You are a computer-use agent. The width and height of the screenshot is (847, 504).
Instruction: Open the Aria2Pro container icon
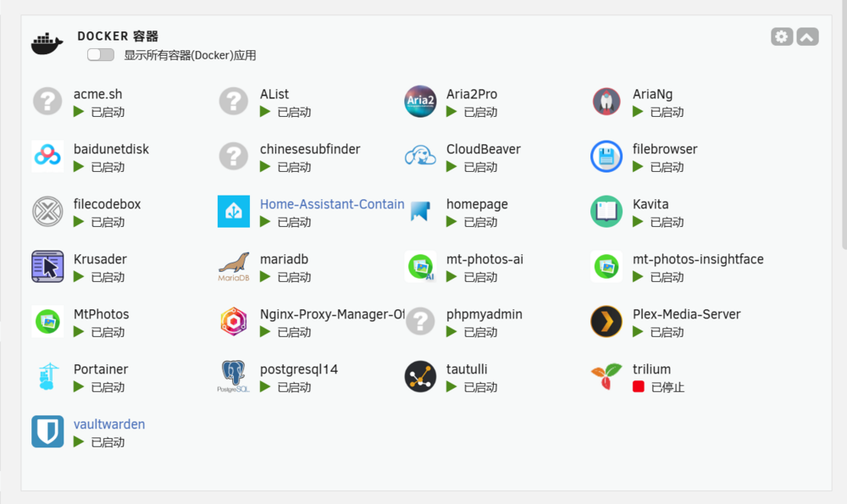tap(420, 101)
